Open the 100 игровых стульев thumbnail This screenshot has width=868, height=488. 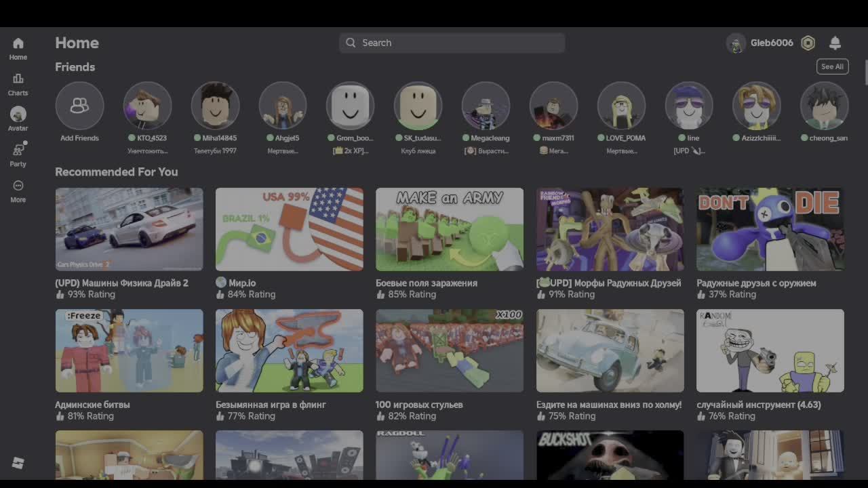[450, 350]
